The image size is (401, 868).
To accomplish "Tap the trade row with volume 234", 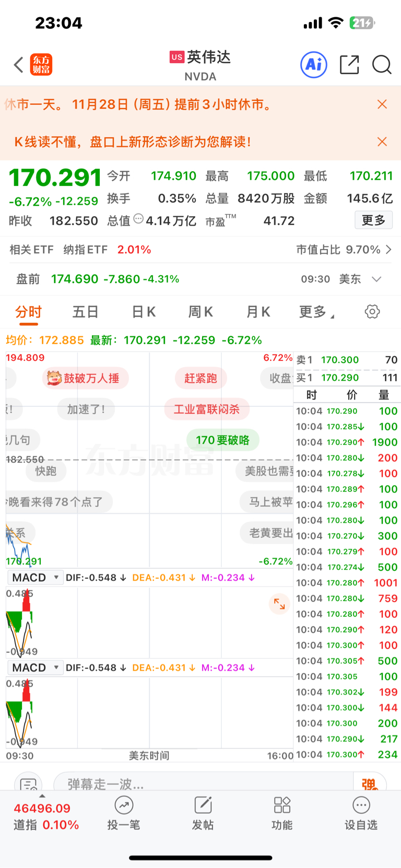I will (347, 755).
